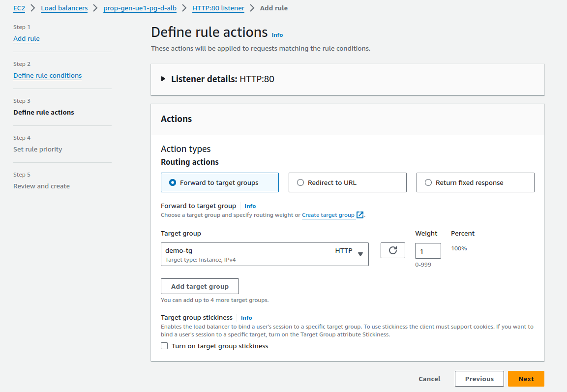Open the prop-gen-ue1-pg-d-alb load balancer
Screen dimensions: 567x392
(140, 8)
